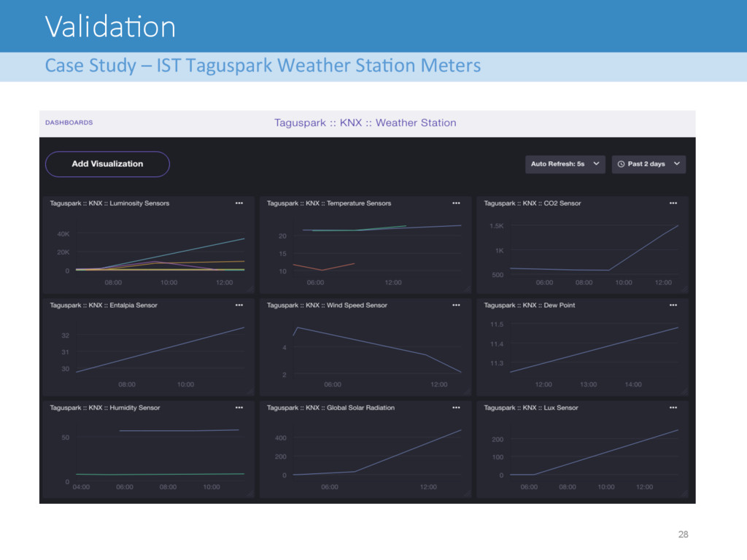Select the Luminosity Sensors panel title
Screen dimensions: 747x560
[x=109, y=203]
